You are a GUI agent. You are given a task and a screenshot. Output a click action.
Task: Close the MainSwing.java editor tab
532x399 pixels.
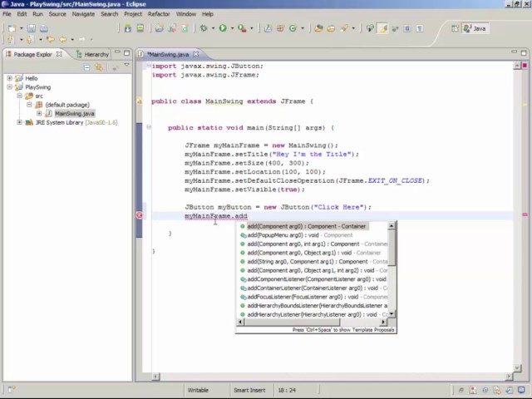pyautogui.click(x=196, y=54)
